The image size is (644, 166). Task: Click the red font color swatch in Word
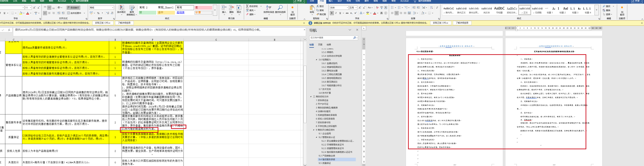click(x=374, y=13)
